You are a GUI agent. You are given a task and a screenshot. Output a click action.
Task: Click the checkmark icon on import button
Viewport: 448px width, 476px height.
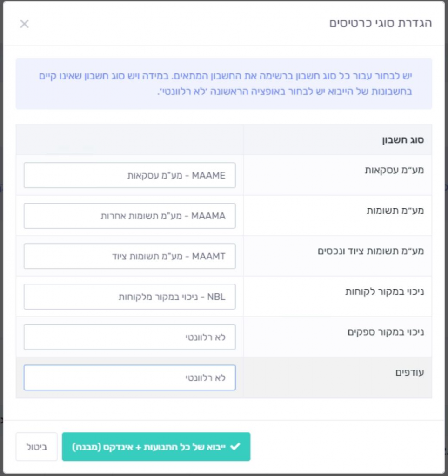pos(235,447)
